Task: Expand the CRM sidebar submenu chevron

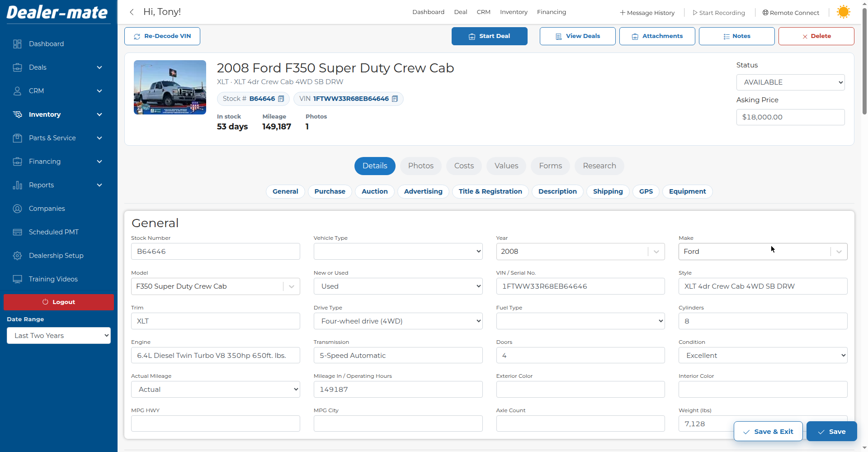Action: coord(99,91)
